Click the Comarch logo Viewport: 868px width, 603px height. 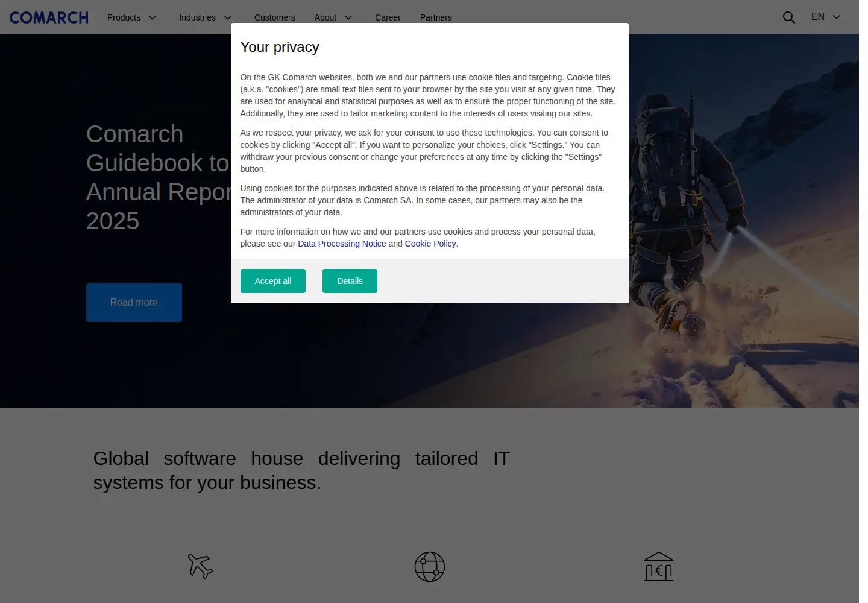tap(49, 17)
